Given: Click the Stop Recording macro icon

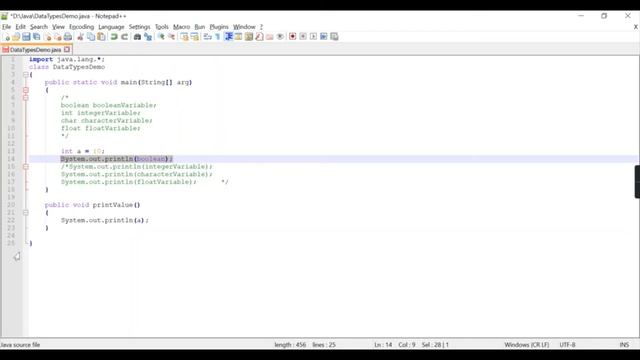Looking at the screenshot, I should tap(303, 37).
